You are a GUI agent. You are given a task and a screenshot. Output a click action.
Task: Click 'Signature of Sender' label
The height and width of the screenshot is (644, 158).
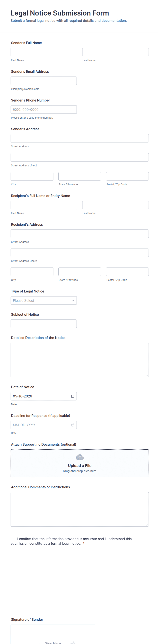click(27, 619)
